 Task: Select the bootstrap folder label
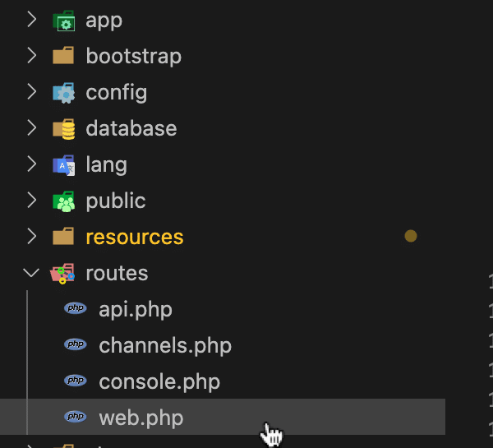[133, 57]
